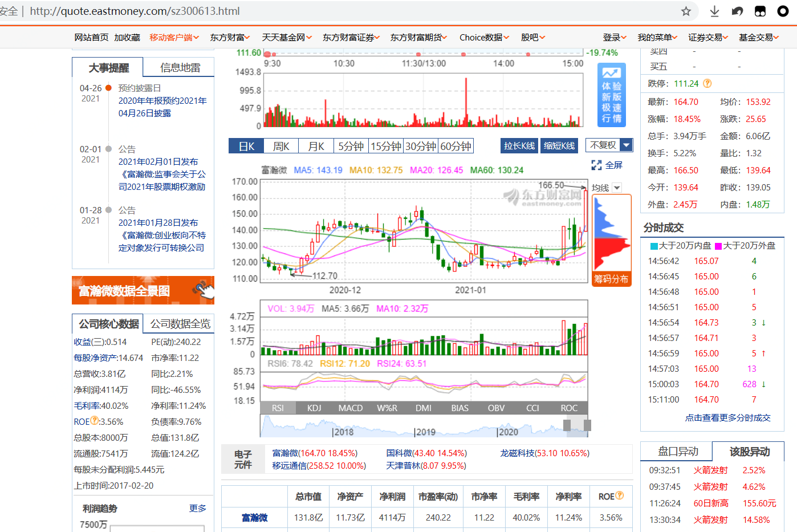Select the 30分钟 chart tab
This screenshot has height=532, width=797.
[421, 146]
